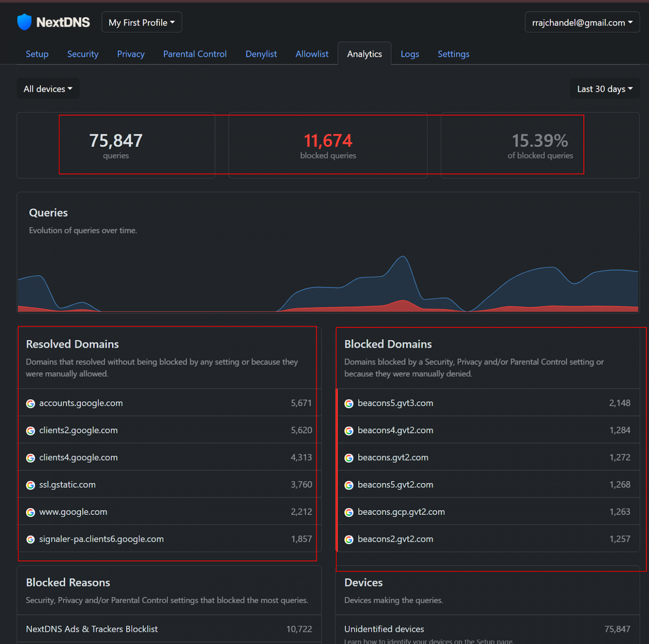
Task: Open the All devices filter dropdown
Action: coord(48,88)
